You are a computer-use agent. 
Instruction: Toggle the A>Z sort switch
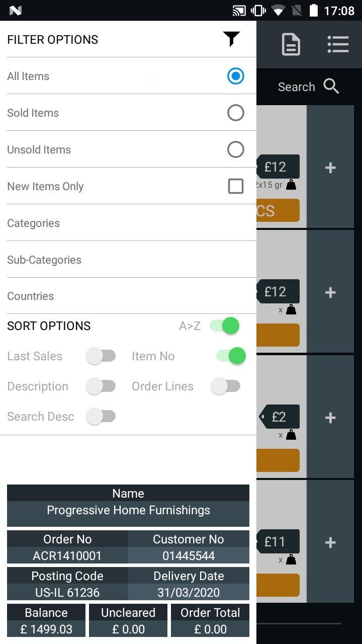click(225, 326)
